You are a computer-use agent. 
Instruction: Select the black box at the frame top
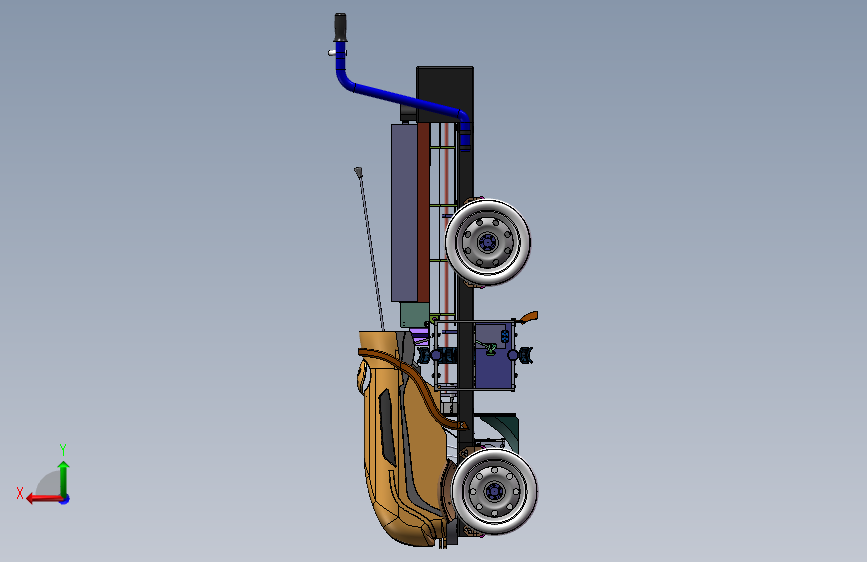445,94
